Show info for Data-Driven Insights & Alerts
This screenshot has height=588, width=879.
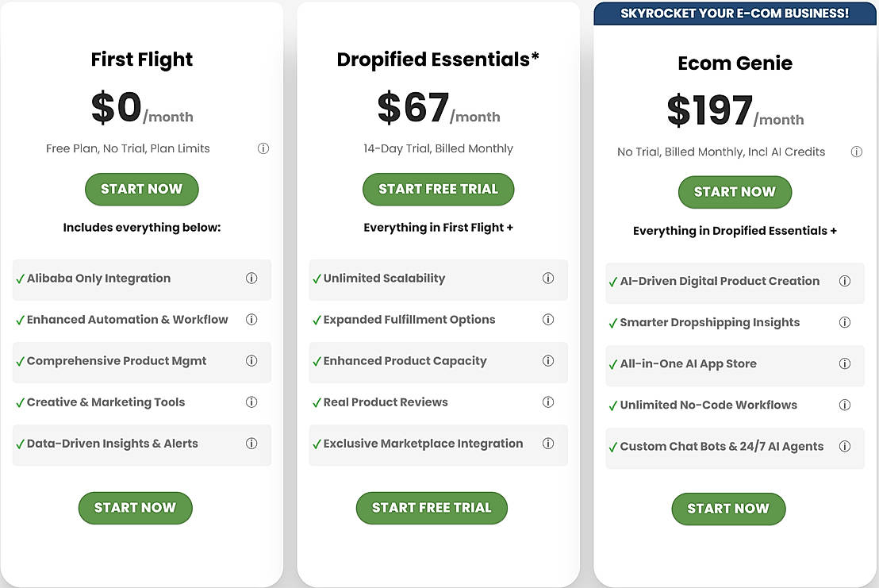click(x=251, y=444)
